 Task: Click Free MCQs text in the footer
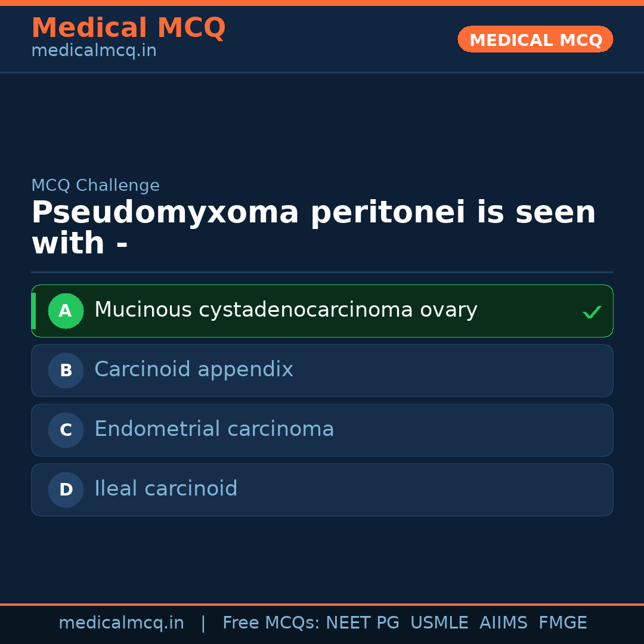coord(271,623)
